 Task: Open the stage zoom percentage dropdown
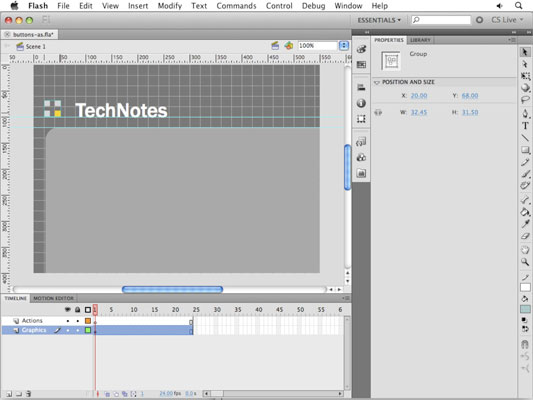[x=344, y=46]
